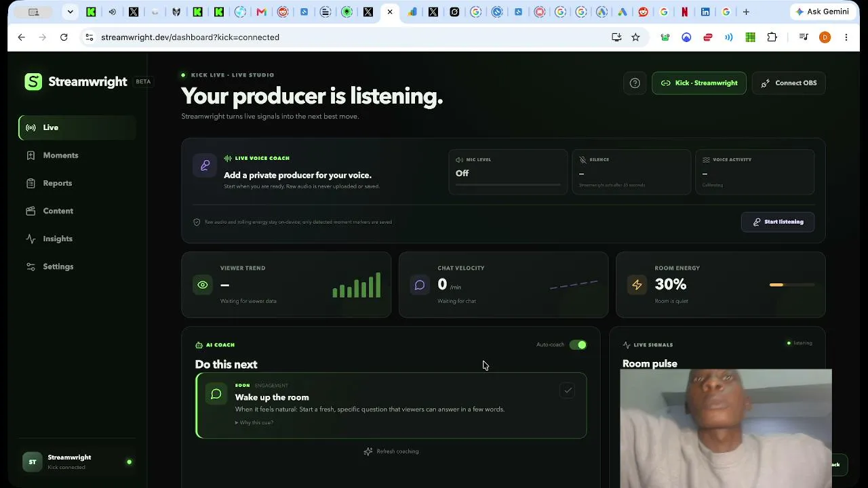868x488 pixels.
Task: Click the Live Voice Coach microphone icon
Action: (205, 165)
